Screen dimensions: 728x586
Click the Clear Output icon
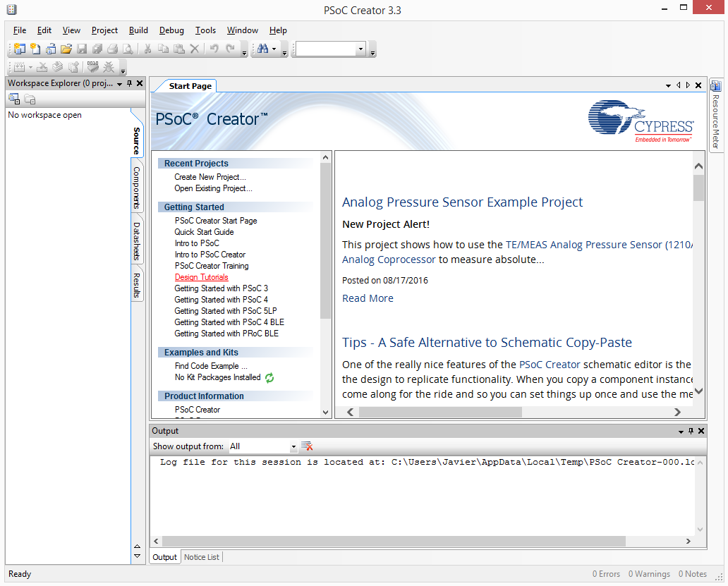(307, 446)
